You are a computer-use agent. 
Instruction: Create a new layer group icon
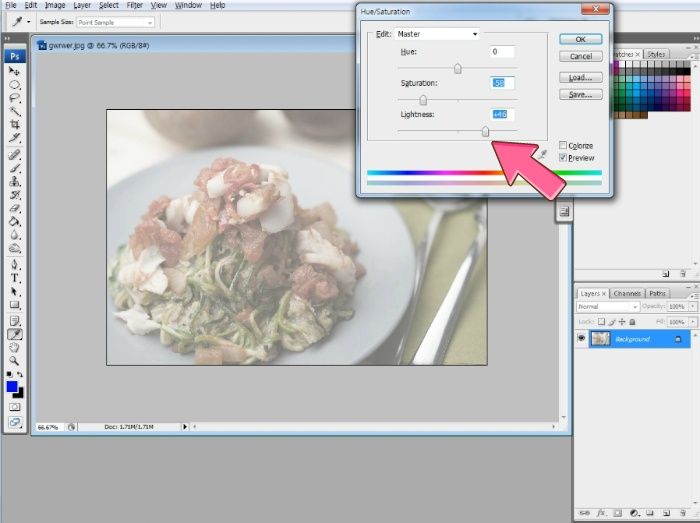[650, 513]
